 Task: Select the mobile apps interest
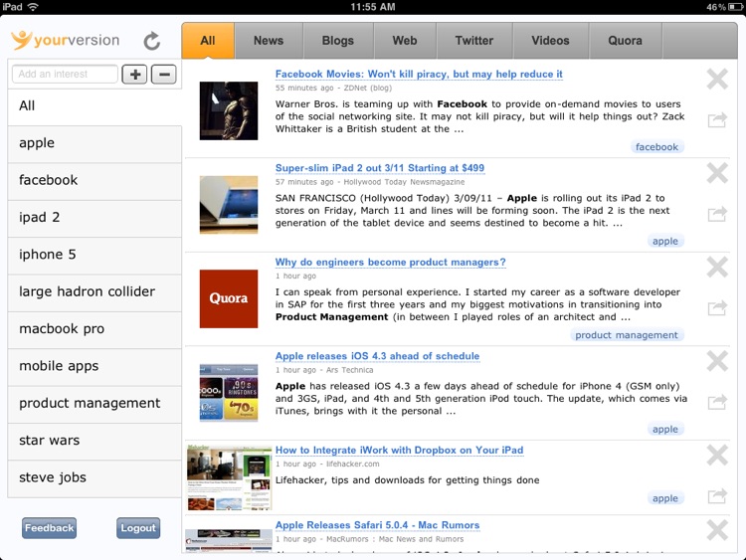point(94,366)
